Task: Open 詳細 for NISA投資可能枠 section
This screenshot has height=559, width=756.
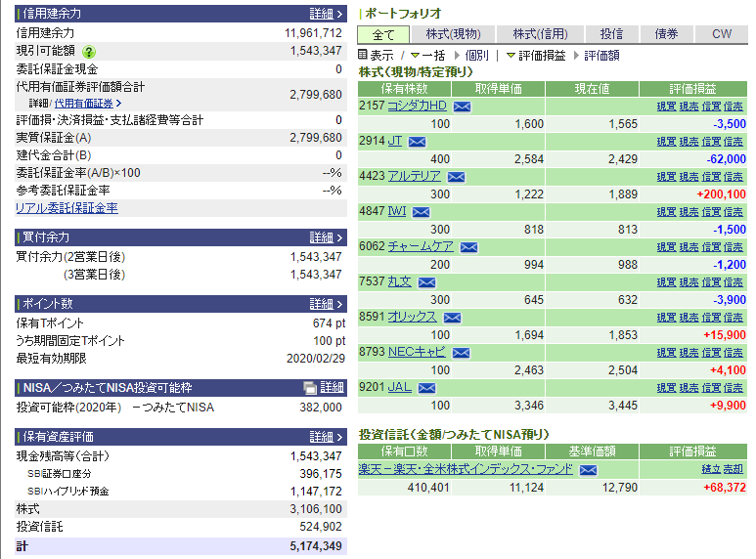Action: pyautogui.click(x=332, y=387)
